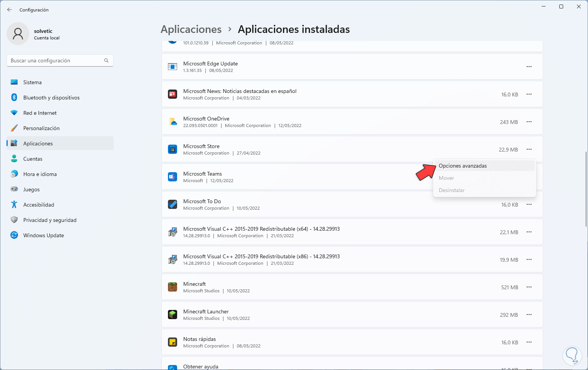Open the help tip bubble icon
This screenshot has height=370, width=588.
[x=572, y=355]
